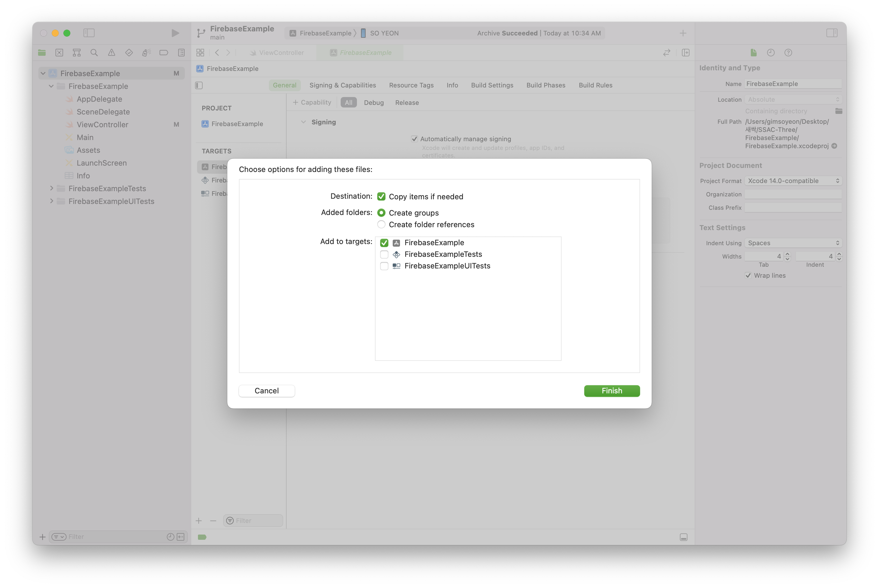Check the FirebaseExampleTests target

[384, 254]
